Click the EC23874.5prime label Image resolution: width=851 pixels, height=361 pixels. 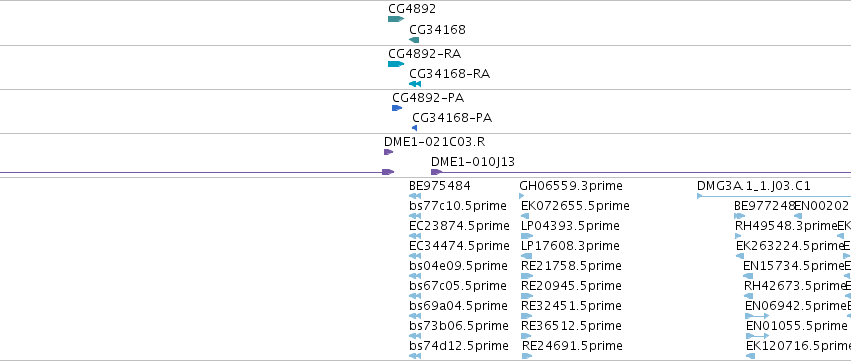459,226
